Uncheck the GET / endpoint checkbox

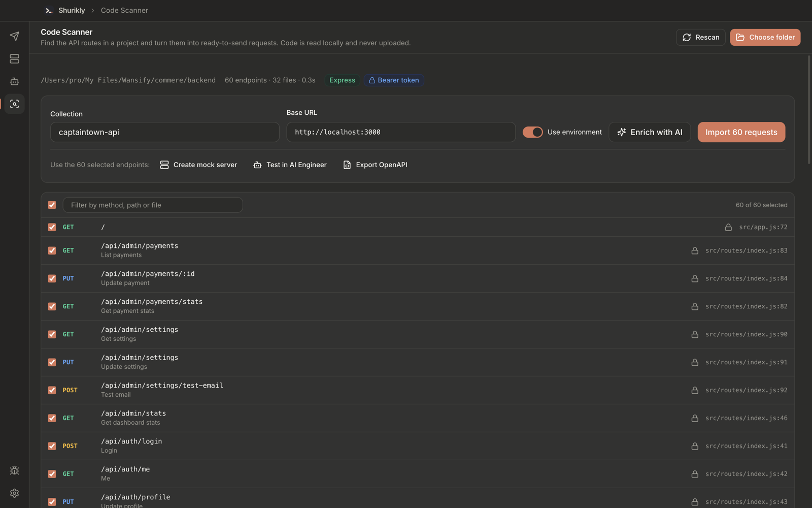52,227
